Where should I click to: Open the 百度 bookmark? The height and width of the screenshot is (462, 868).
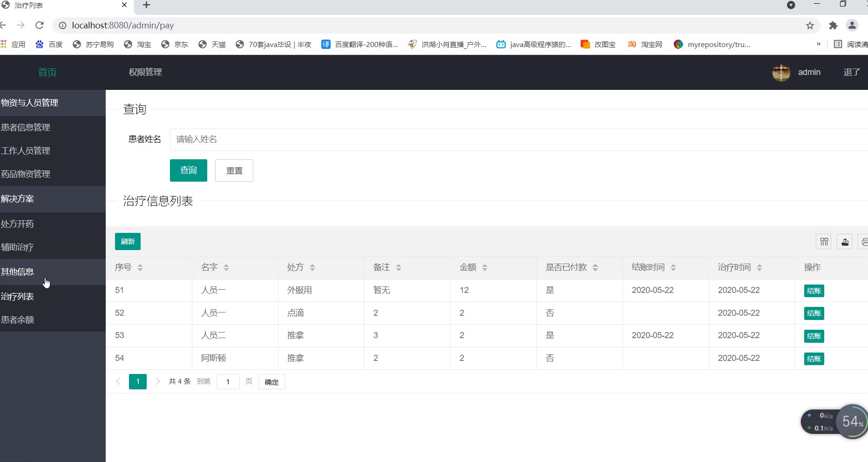49,44
